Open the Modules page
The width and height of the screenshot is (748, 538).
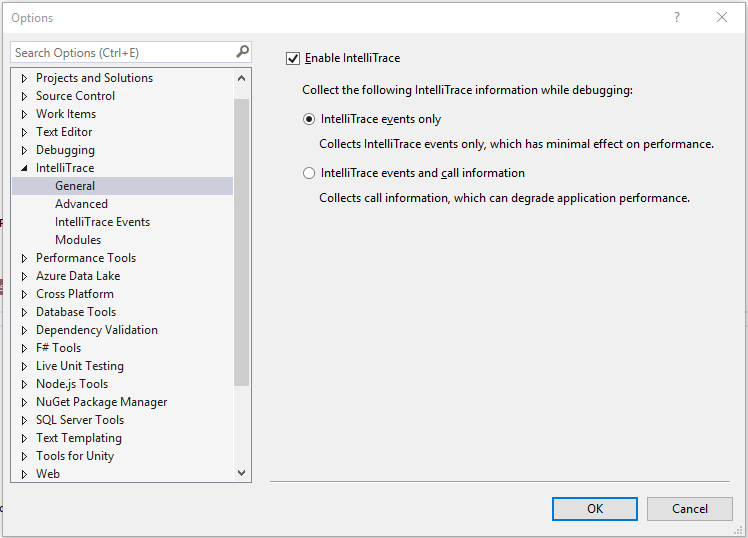78,240
